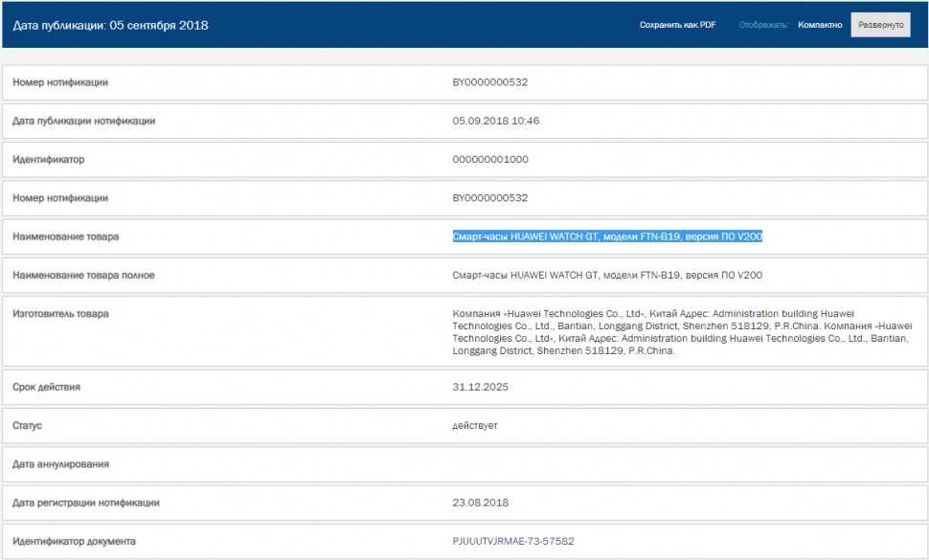Image resolution: width=929 pixels, height=560 pixels.
Task: Click the Срок действия value 31.12.2025
Action: coord(481,387)
